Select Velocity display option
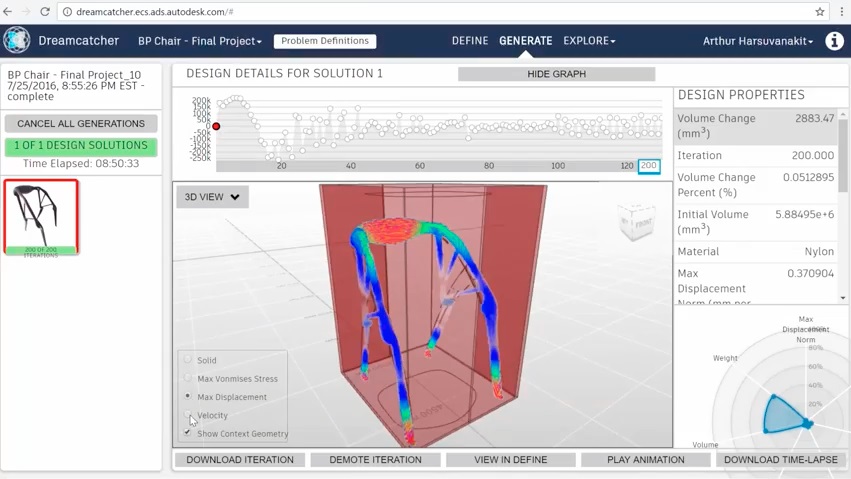Viewport: 851px width, 479px height. tap(188, 414)
